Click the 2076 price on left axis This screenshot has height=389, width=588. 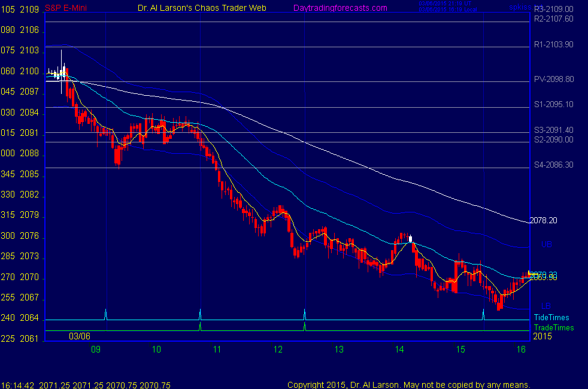point(29,236)
